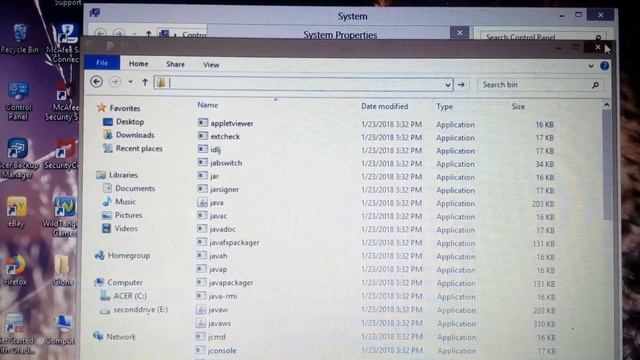This screenshot has height=360, width=640.
Task: Sort files by Type column header
Action: pos(444,107)
